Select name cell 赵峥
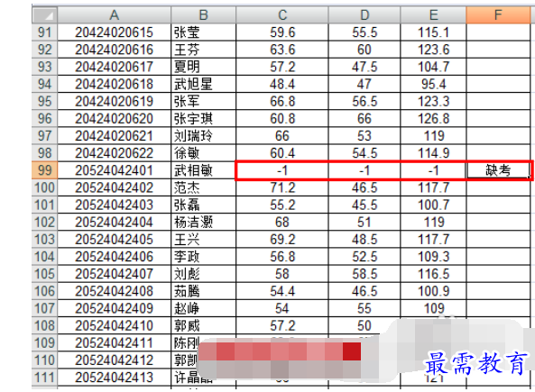Image resolution: width=535 pixels, height=392 pixels. 203,308
